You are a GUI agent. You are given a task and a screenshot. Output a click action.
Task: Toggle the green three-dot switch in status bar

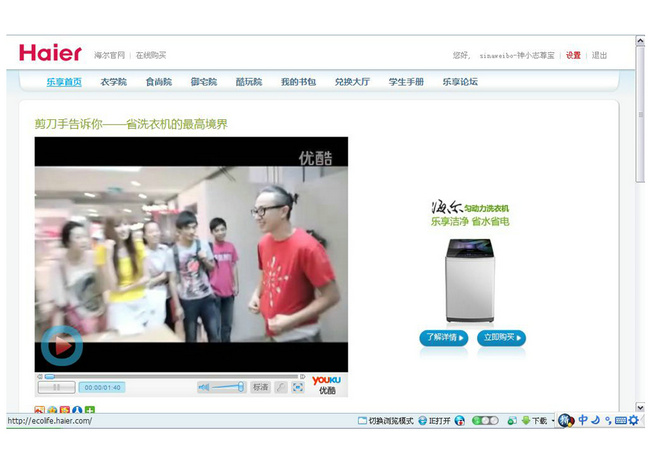tap(485, 421)
